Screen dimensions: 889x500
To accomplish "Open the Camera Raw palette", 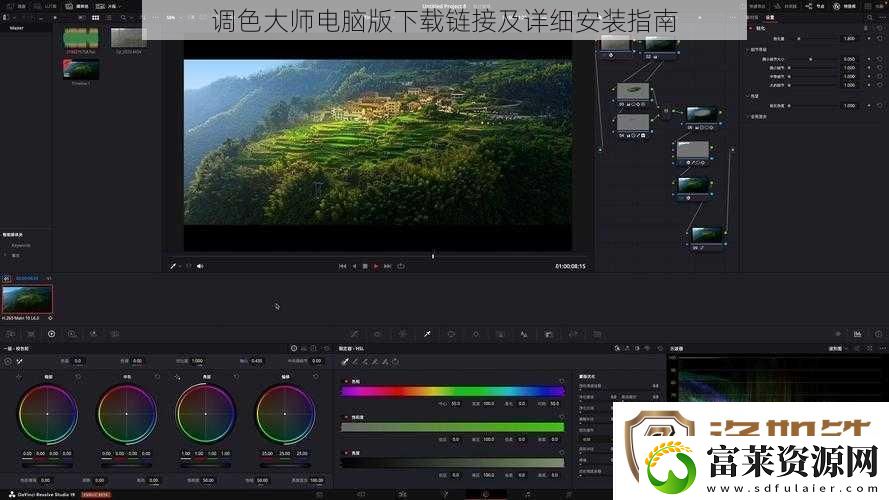I will [10, 334].
